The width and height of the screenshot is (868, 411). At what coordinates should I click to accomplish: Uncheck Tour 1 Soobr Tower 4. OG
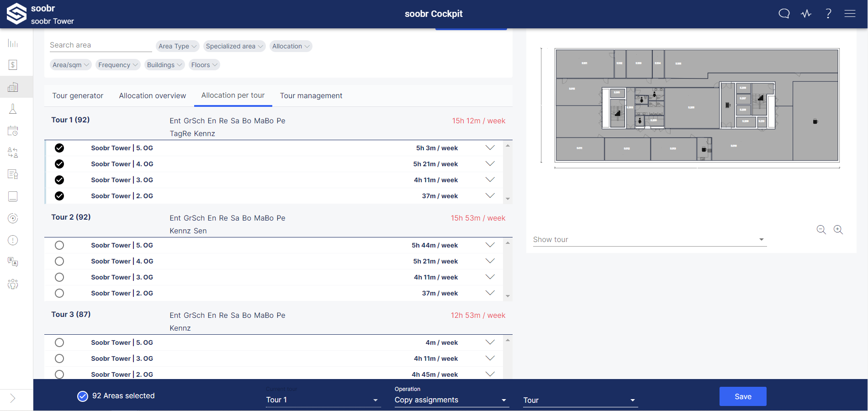pos(59,164)
